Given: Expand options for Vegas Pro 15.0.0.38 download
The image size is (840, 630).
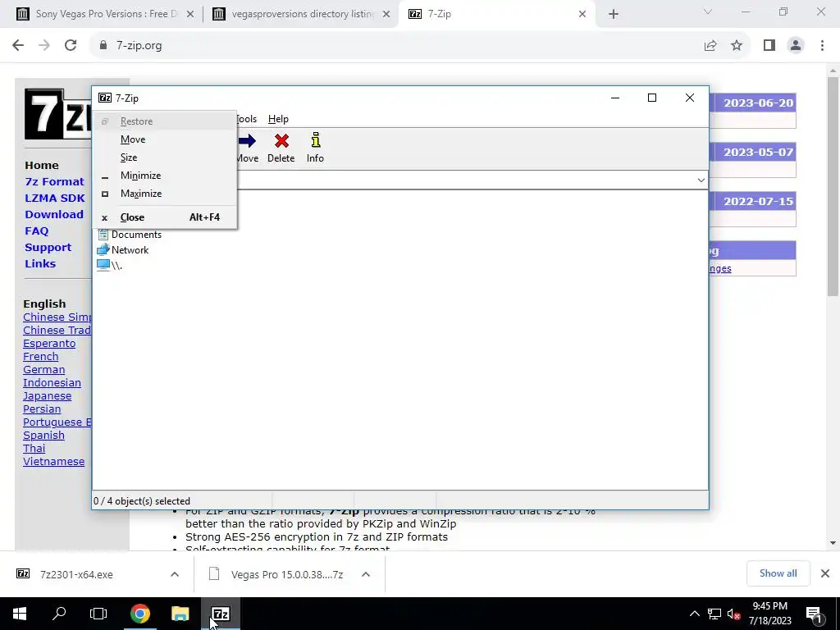Looking at the screenshot, I should coord(366,574).
